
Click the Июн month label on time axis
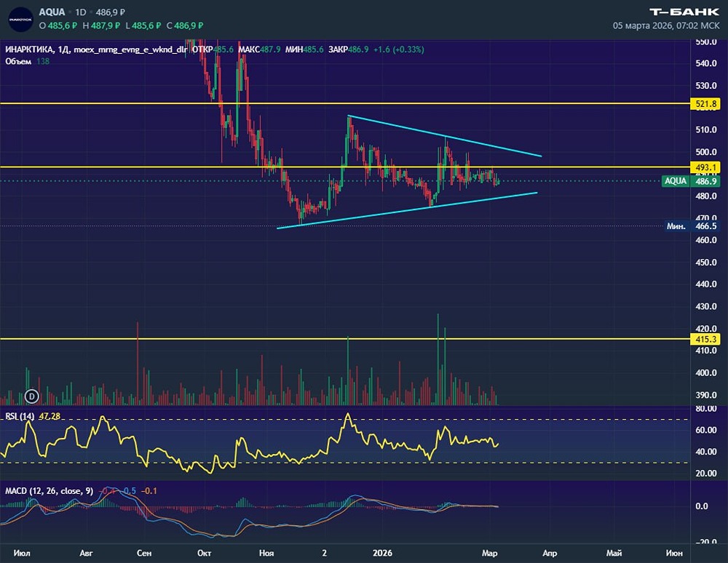tap(674, 553)
